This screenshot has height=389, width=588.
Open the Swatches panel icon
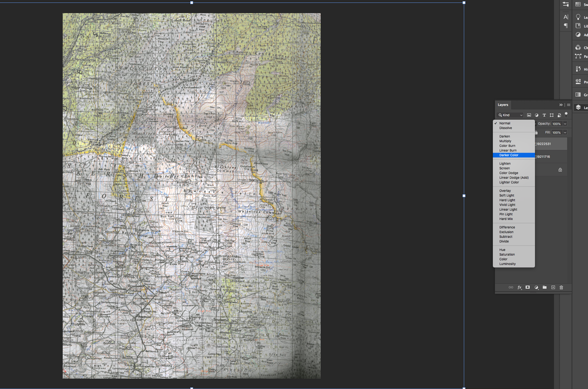point(578,4)
